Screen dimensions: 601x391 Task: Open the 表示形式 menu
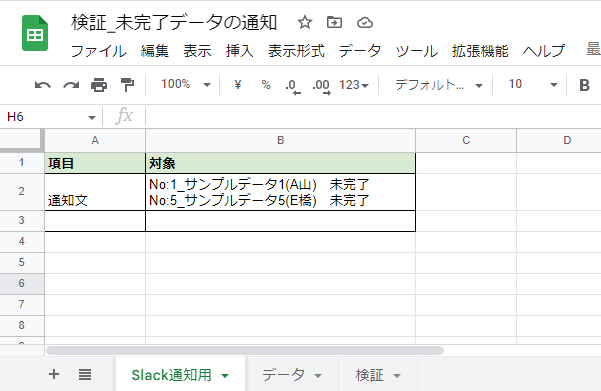(296, 51)
